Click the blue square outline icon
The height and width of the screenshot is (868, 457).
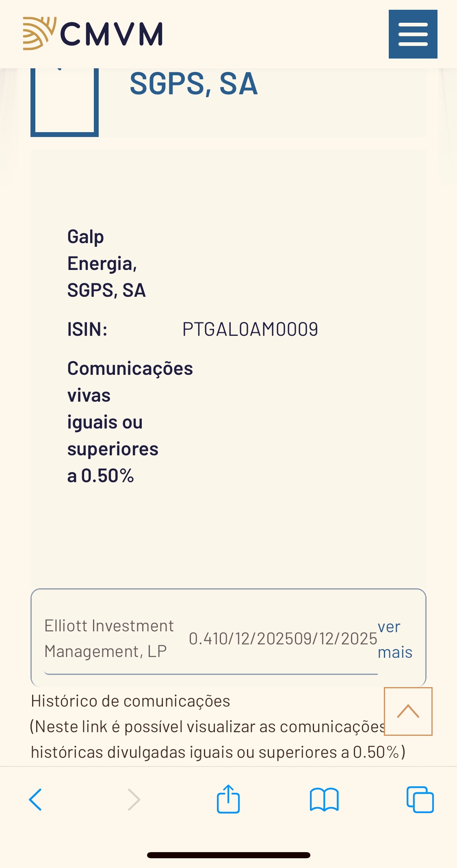point(65,102)
